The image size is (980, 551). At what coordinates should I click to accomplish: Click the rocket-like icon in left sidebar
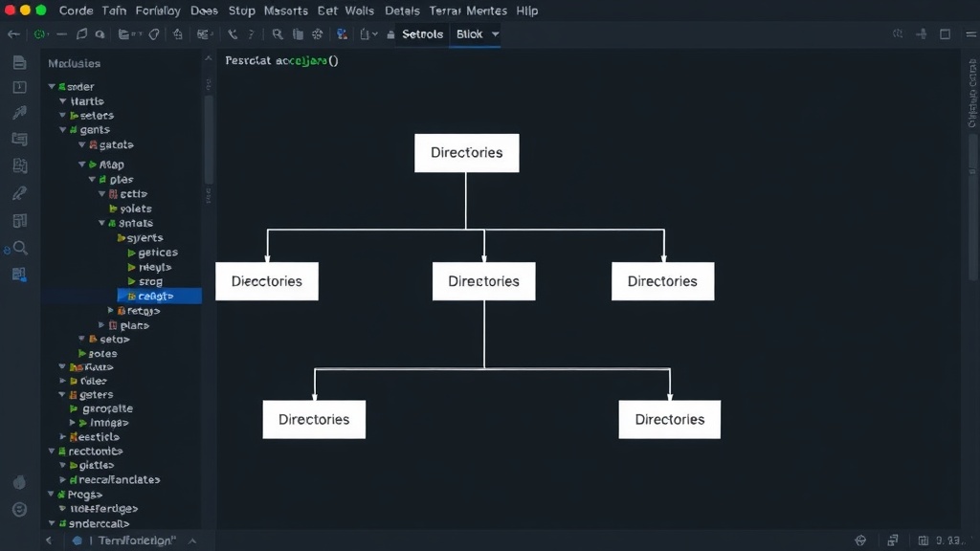tap(19, 113)
